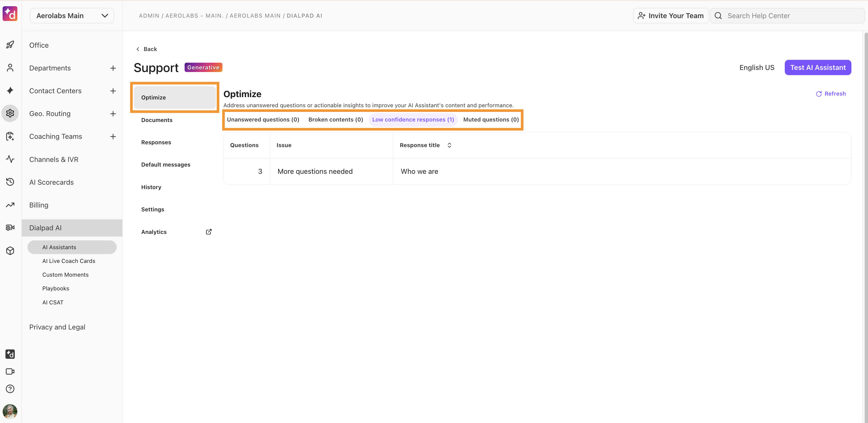
Task: Open the help question mark icon
Action: pos(10,389)
